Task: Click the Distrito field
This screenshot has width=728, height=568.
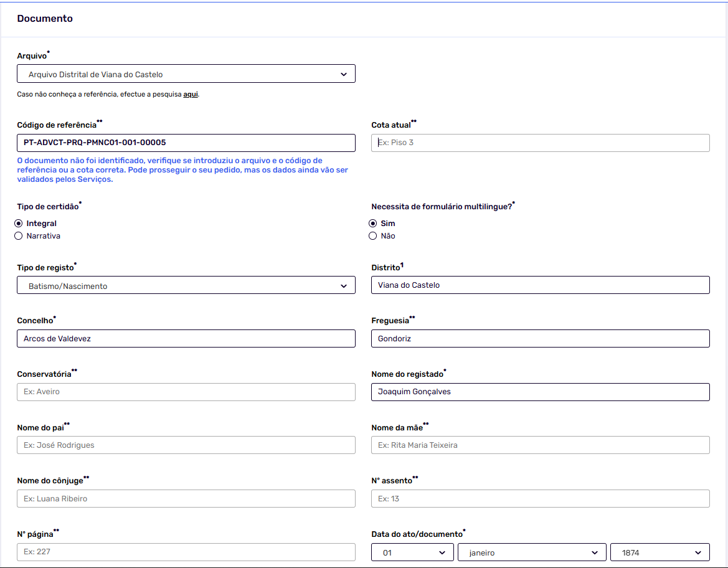Action: (540, 285)
